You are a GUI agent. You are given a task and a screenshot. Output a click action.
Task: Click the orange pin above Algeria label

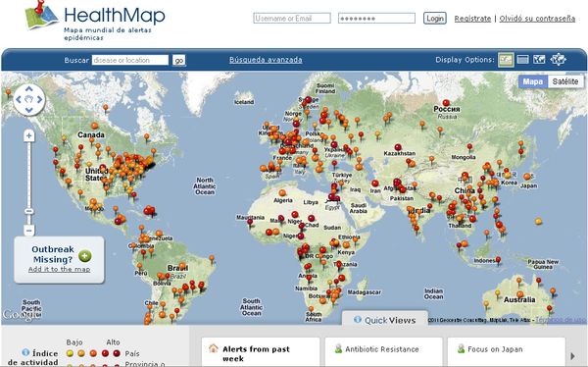(x=282, y=193)
